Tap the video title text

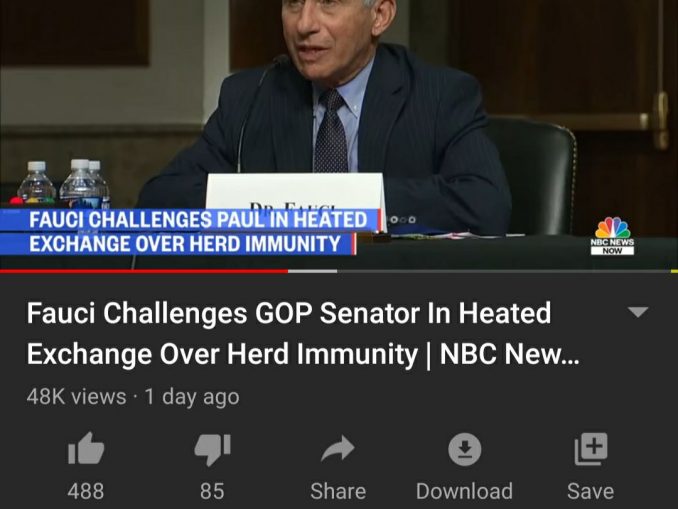click(303, 333)
